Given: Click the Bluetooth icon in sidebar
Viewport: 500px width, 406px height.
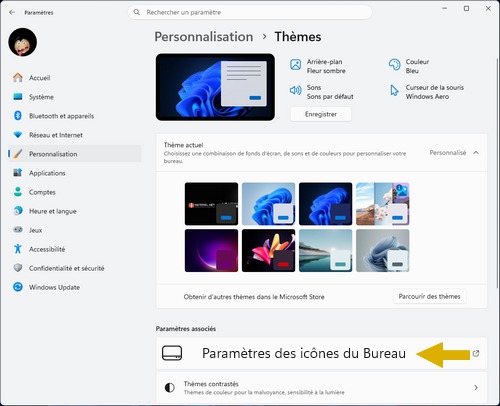Looking at the screenshot, I should pyautogui.click(x=18, y=116).
